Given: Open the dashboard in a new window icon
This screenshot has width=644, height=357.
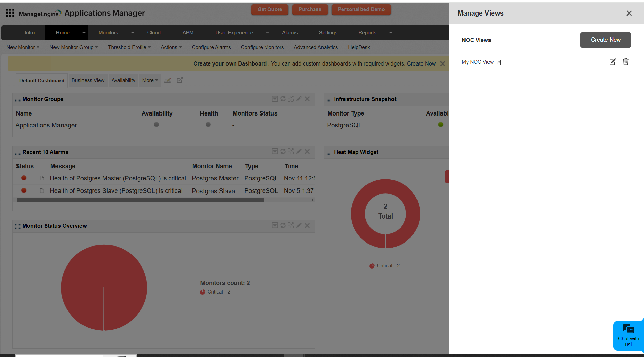Looking at the screenshot, I should click(x=180, y=80).
